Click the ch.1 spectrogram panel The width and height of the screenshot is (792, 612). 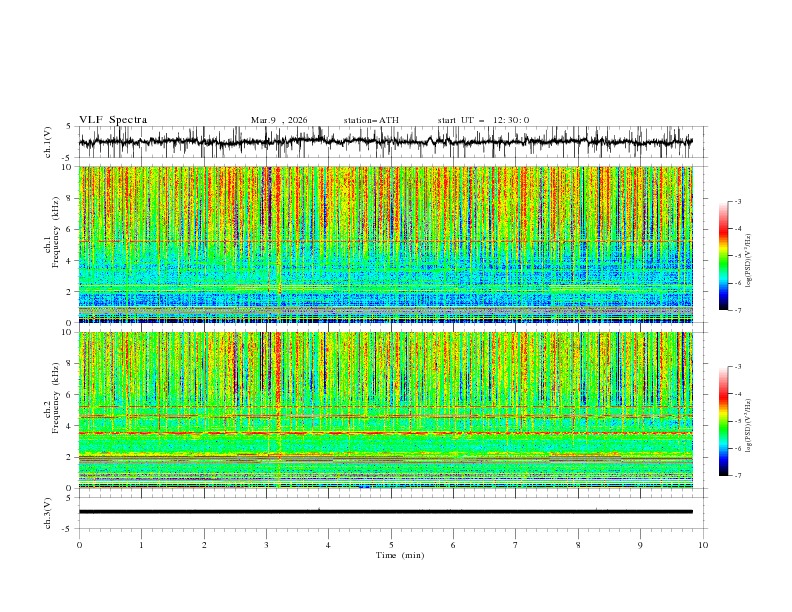[x=386, y=244]
